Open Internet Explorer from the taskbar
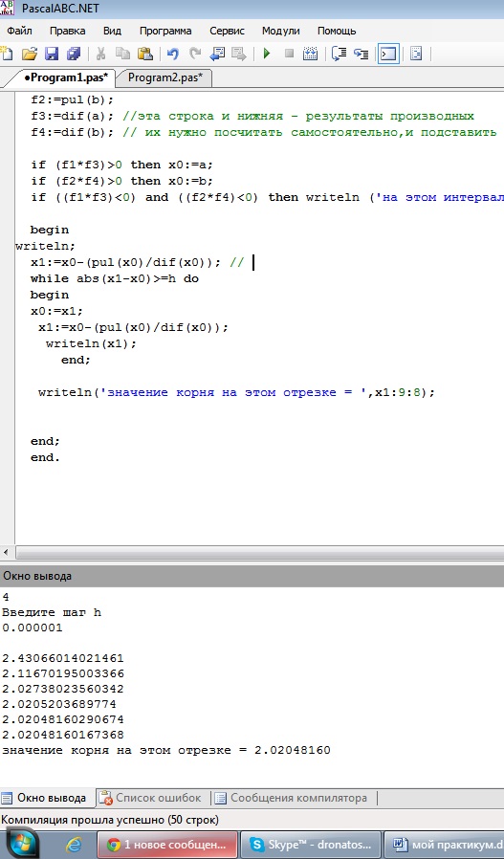The height and width of the screenshot is (859, 504). pos(75,845)
